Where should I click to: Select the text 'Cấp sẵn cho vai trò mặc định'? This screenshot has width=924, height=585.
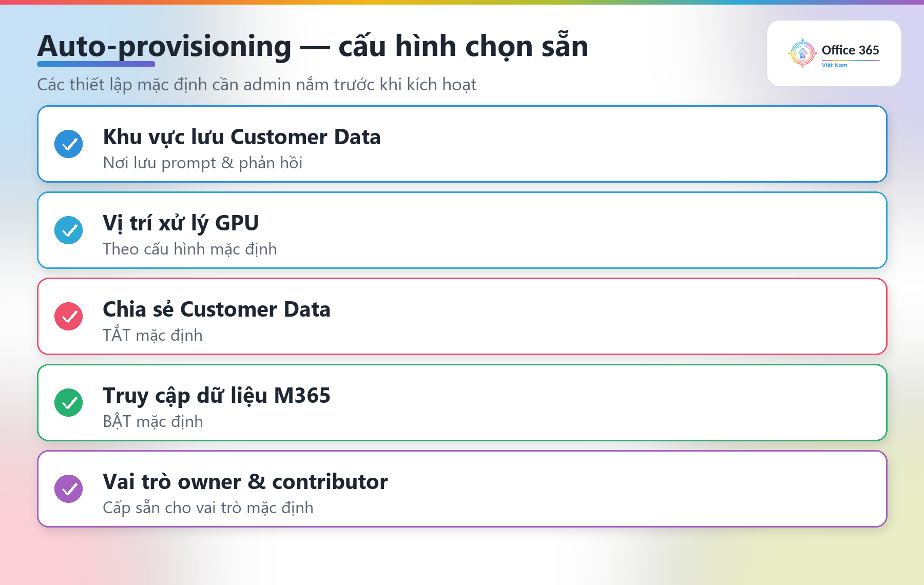[x=208, y=508]
